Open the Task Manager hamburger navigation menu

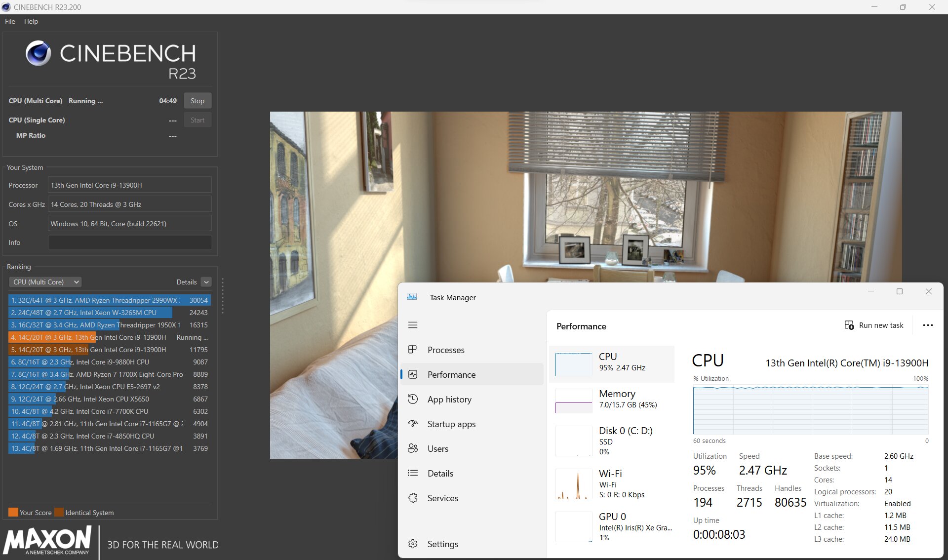tap(413, 325)
